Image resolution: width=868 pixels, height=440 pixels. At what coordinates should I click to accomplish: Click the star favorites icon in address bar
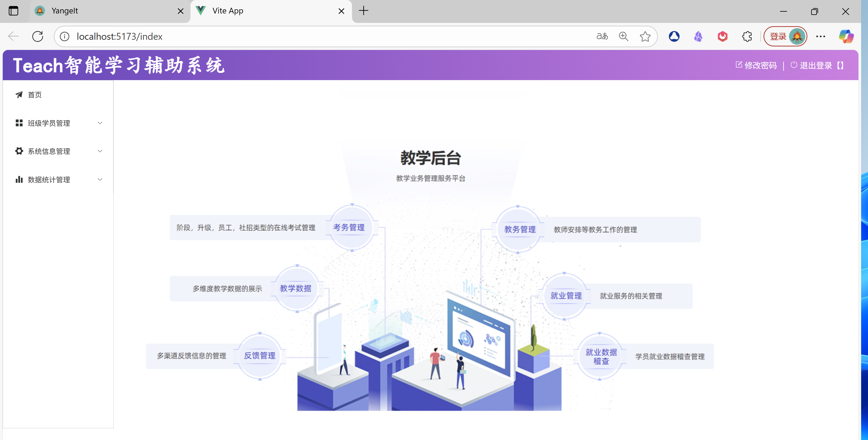coord(645,36)
